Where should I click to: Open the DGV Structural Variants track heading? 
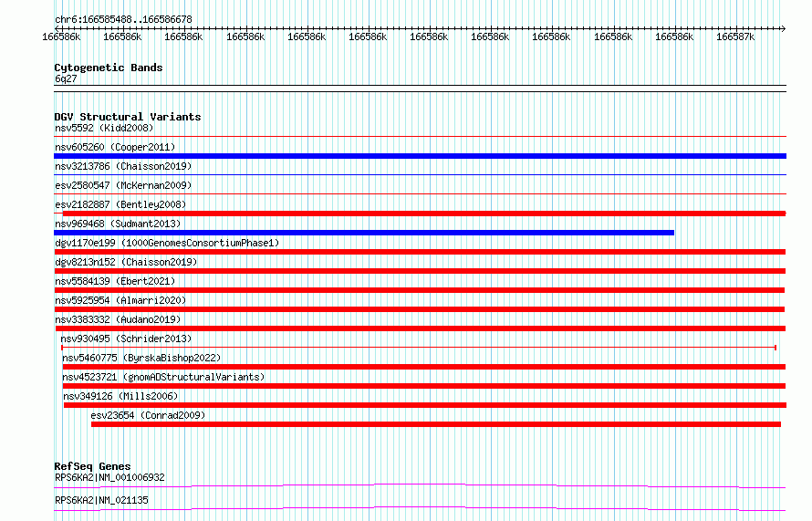[128, 117]
